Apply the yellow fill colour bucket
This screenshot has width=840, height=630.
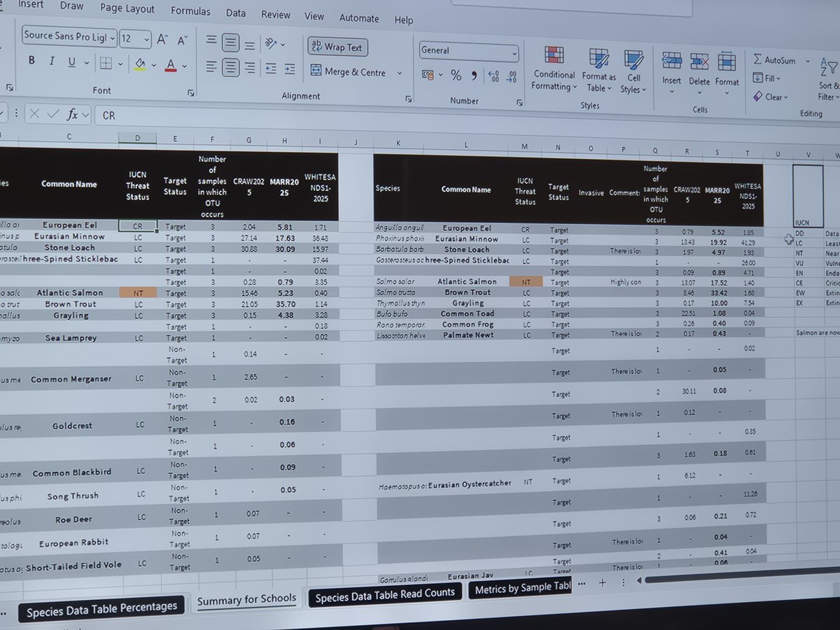(x=139, y=64)
